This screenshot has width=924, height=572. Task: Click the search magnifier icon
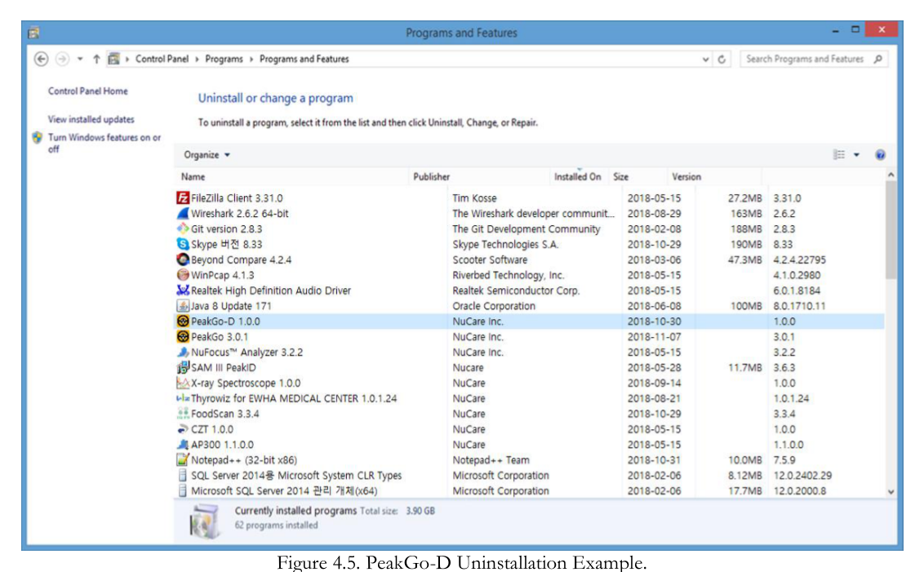point(878,59)
